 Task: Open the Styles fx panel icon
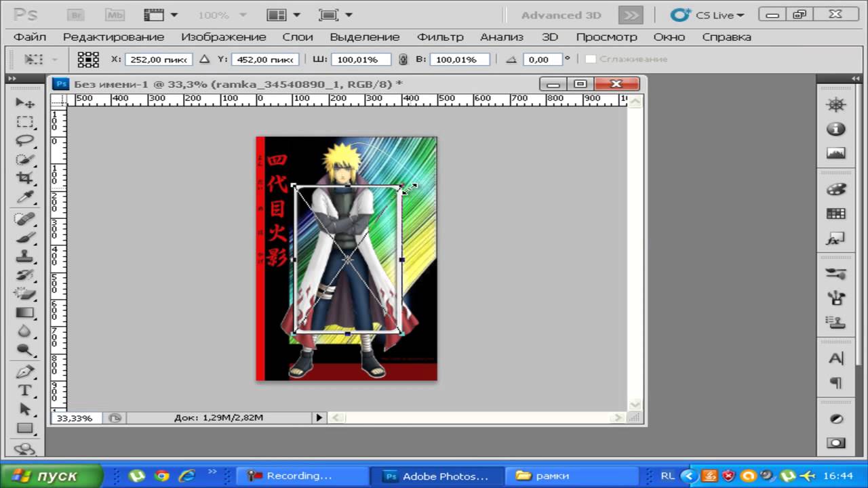point(835,239)
